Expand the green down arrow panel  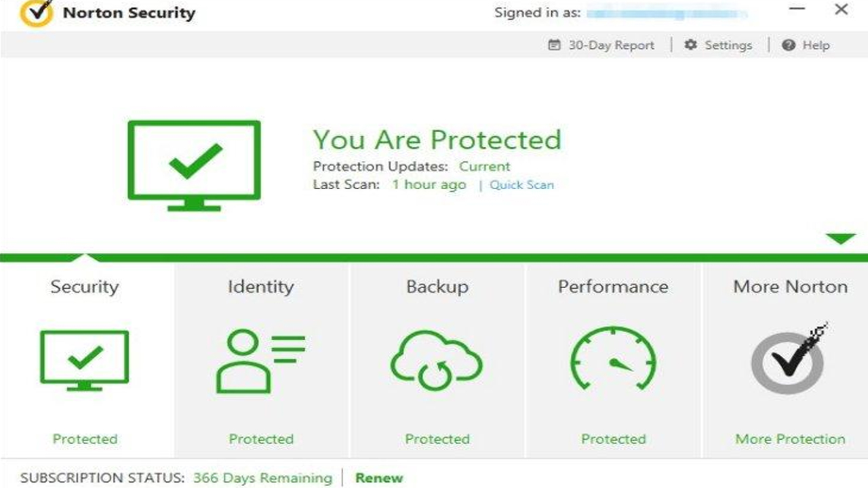[841, 239]
